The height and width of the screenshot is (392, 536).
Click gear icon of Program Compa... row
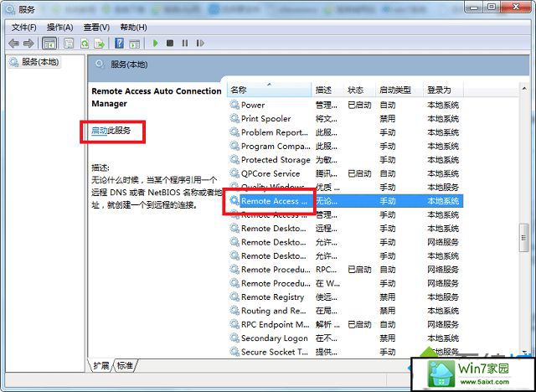[234, 146]
